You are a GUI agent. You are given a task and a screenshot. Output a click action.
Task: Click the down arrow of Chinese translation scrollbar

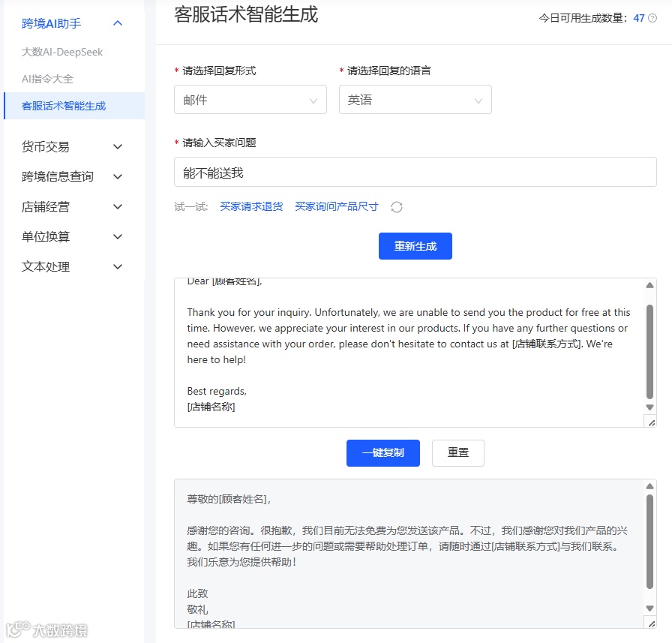point(649,608)
